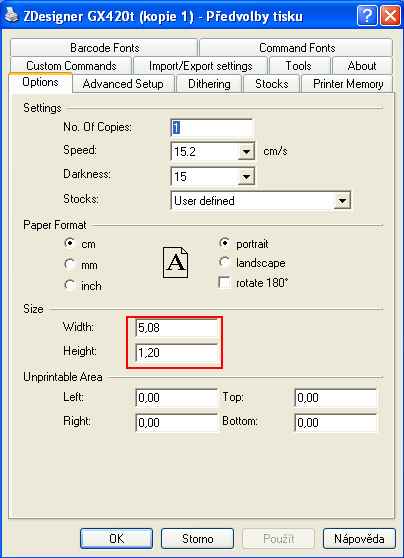Click the Bottom unprintable area field

[x=336, y=422]
